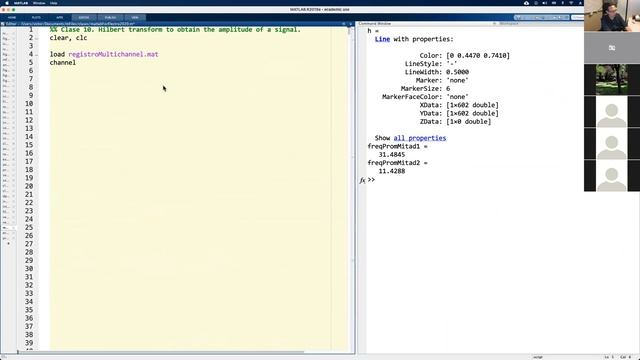
Task: Click the 'freqPromMitad2 =' output line
Action: [398, 163]
